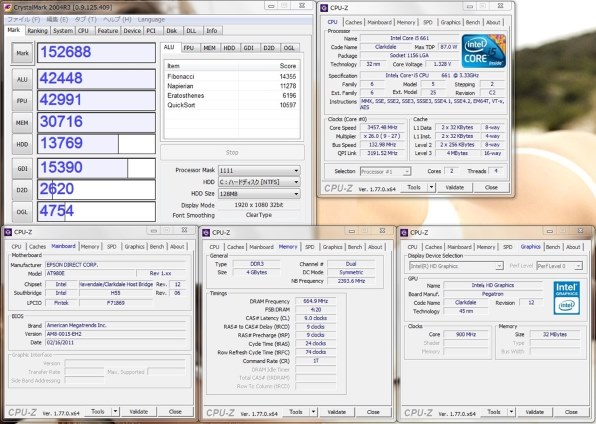Open SPD tab in CPU-Z Mainboard window
This screenshot has height=424, width=596.
(112, 247)
